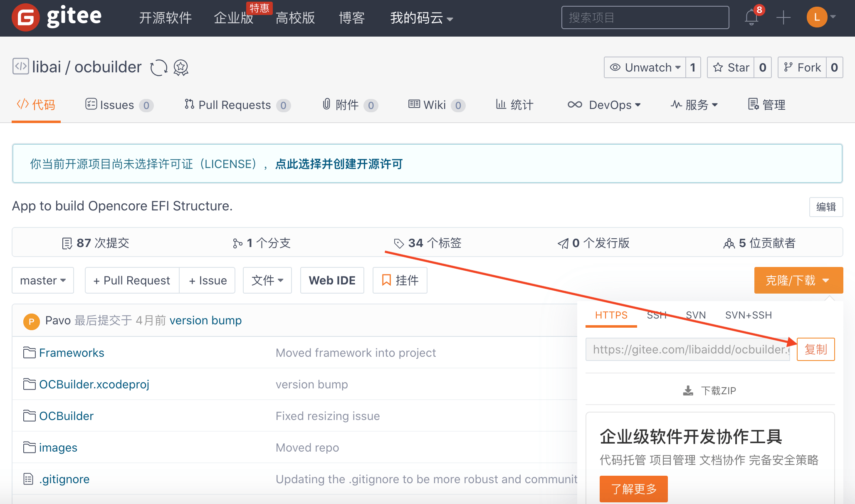Click the + Pull Request button
This screenshot has width=855, height=504.
point(132,280)
